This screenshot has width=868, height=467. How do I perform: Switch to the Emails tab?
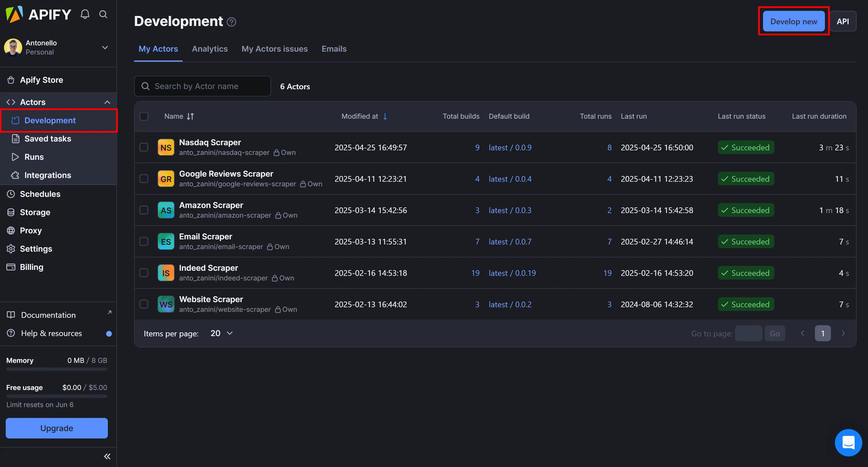point(334,49)
